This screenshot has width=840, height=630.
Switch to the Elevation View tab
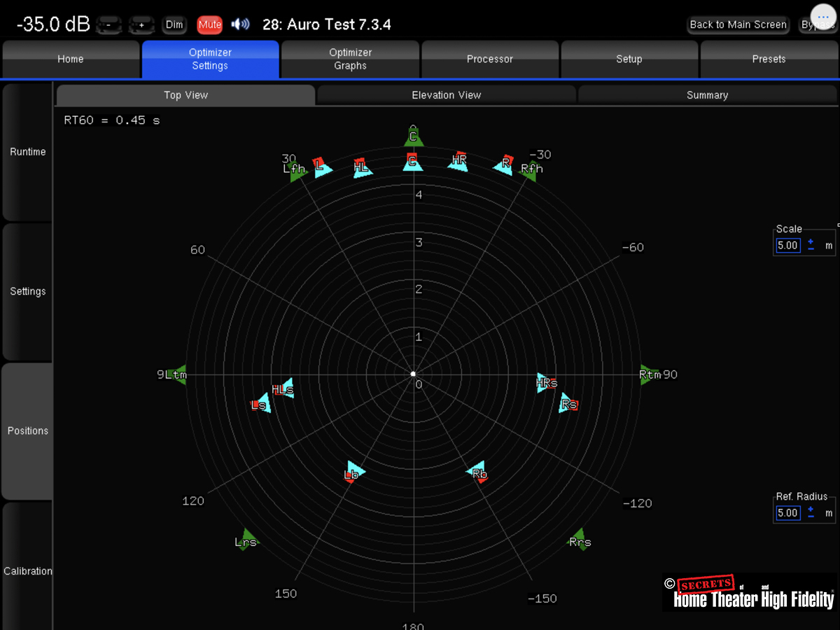[x=447, y=95]
